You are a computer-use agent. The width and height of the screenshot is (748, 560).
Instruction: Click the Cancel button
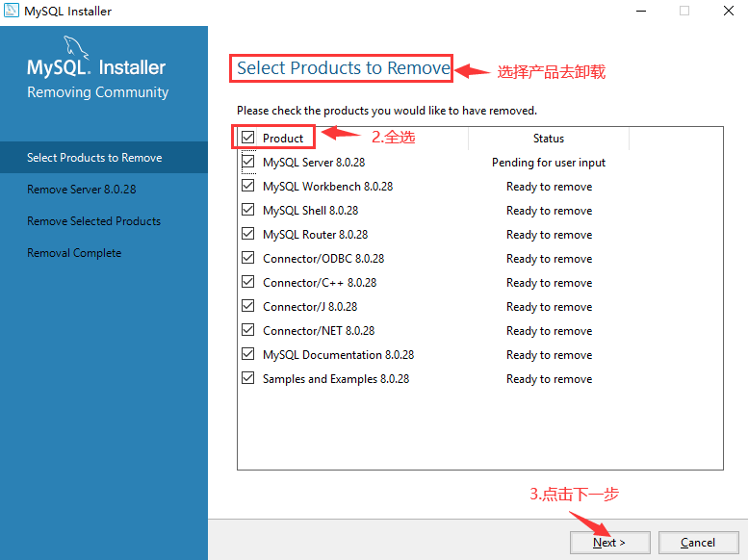click(698, 543)
